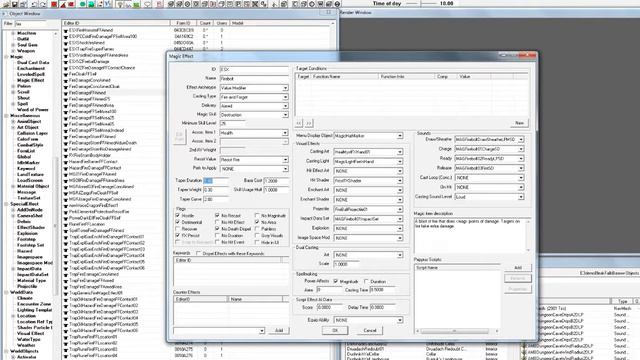The height and width of the screenshot is (360, 640).
Task: Select Keyword in the object tree
Action: tap(26, 168)
